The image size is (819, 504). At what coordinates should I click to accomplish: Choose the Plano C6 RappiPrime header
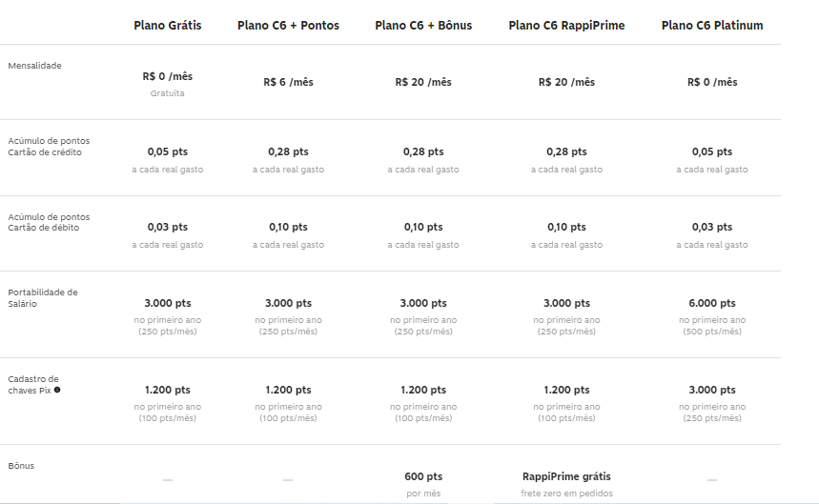coord(566,26)
